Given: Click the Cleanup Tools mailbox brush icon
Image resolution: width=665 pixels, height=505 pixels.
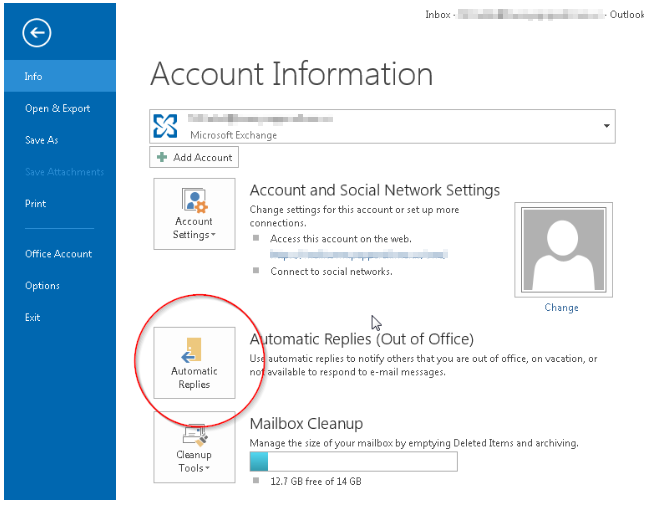Looking at the screenshot, I should point(195,435).
